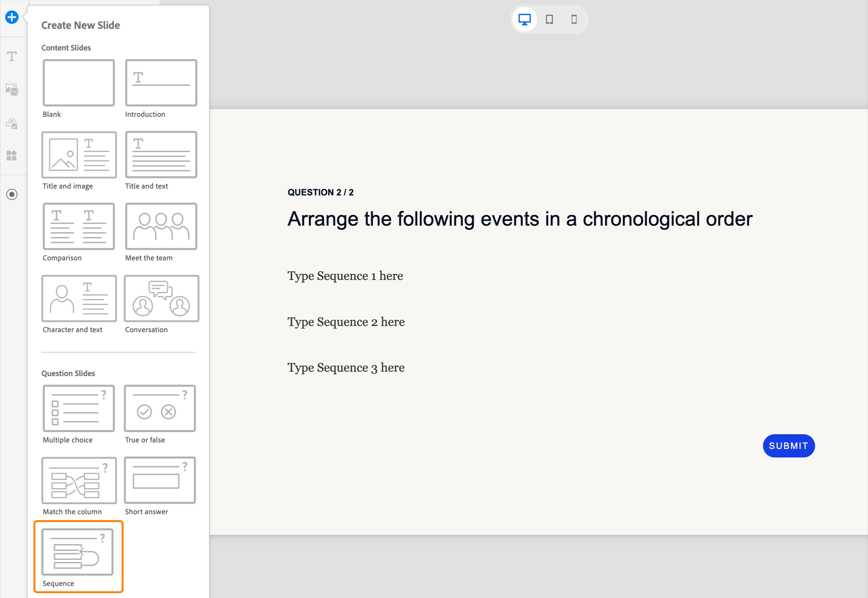Screen dimensions: 868x598
Task: Click the desktop preview icon
Action: pos(525,19)
